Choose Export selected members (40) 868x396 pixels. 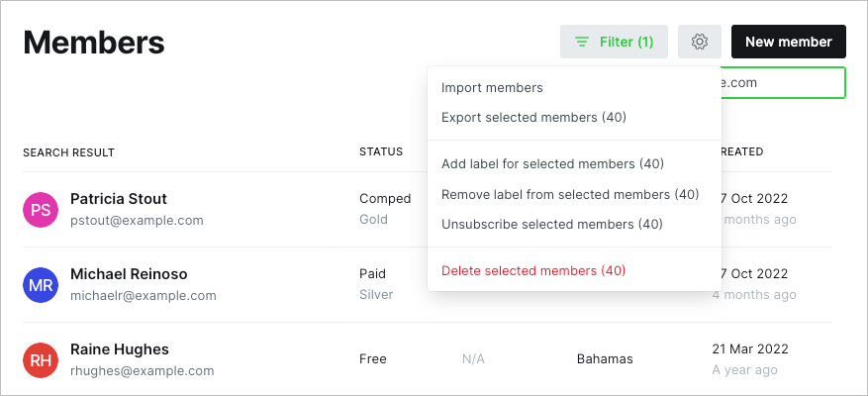point(533,118)
